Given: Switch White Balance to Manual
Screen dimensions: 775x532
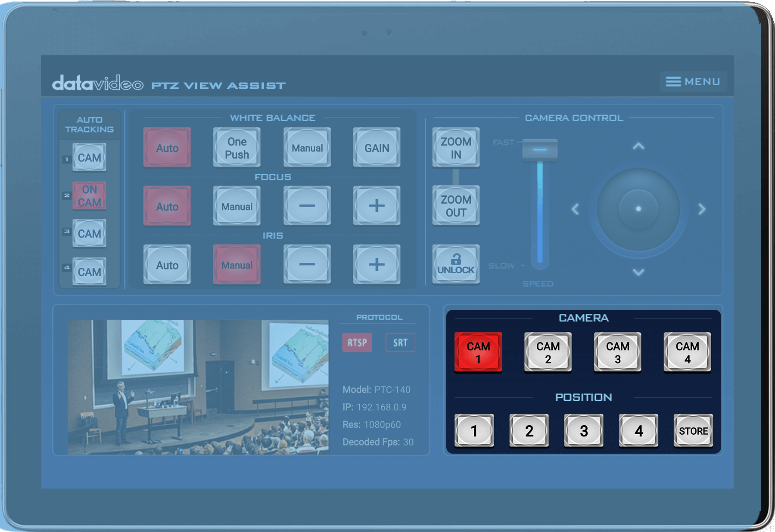Looking at the screenshot, I should tap(307, 148).
